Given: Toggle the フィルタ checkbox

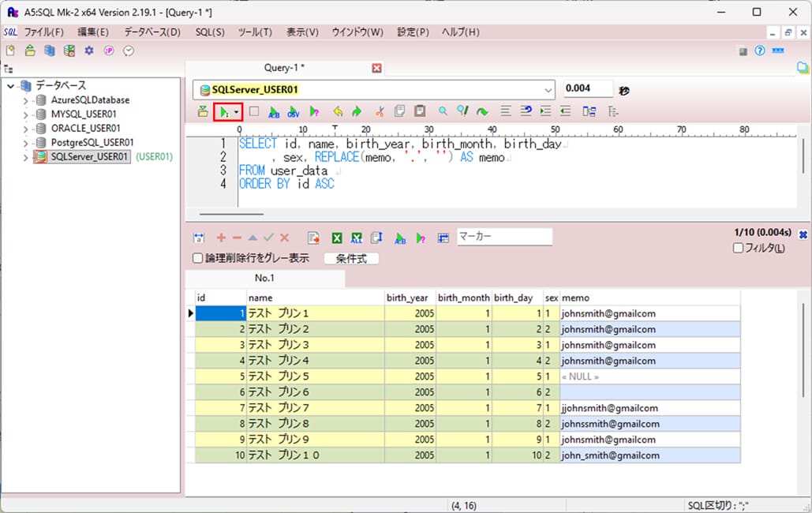Looking at the screenshot, I should click(x=738, y=248).
